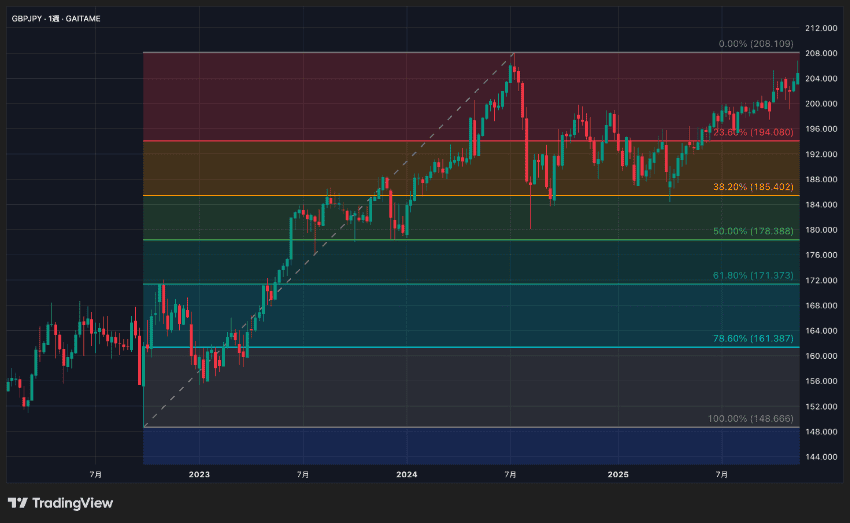
Task: Click the 2024 time axis label
Action: 407,475
